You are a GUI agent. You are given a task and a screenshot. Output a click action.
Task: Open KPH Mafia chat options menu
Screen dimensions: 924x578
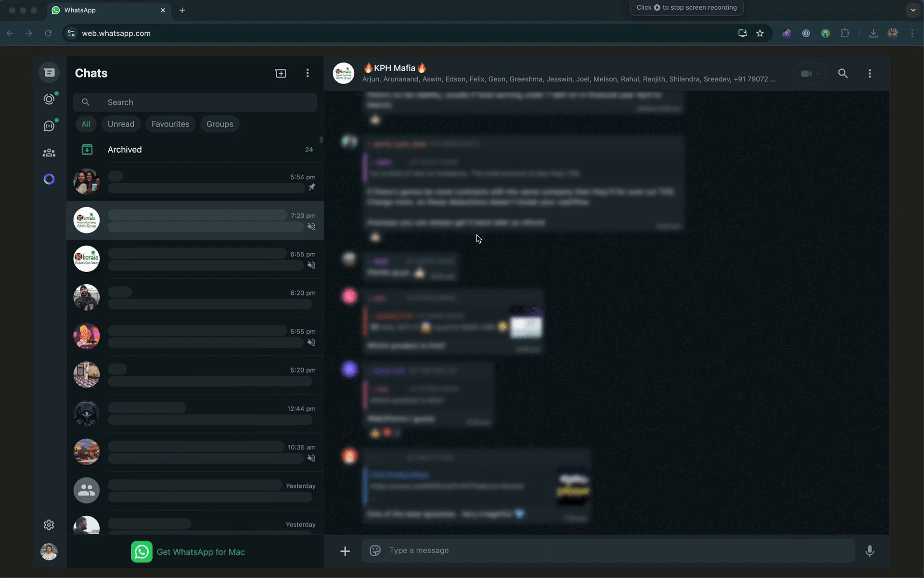(x=870, y=73)
